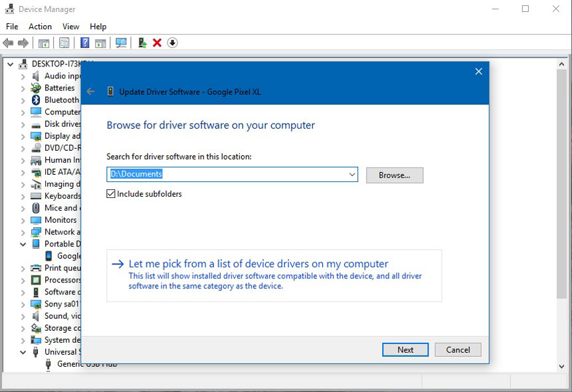Click the Forward arrow in Device Manager toolbar
572x392 pixels.
23,43
